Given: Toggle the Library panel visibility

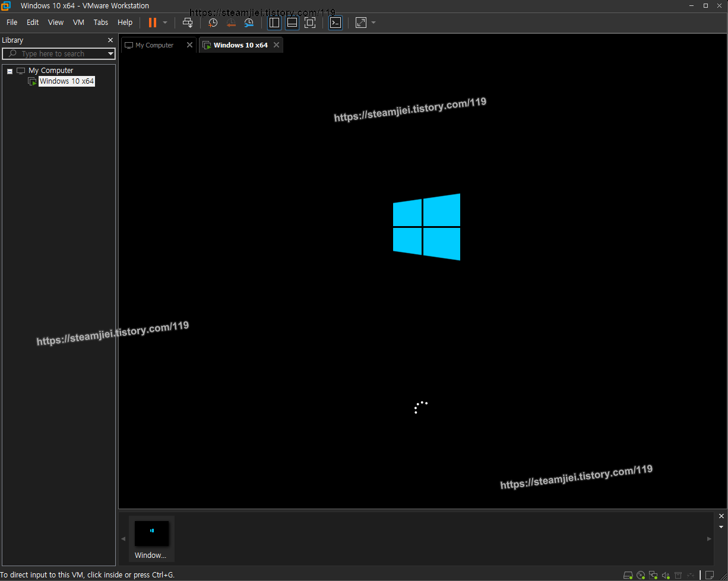Looking at the screenshot, I should pyautogui.click(x=274, y=23).
